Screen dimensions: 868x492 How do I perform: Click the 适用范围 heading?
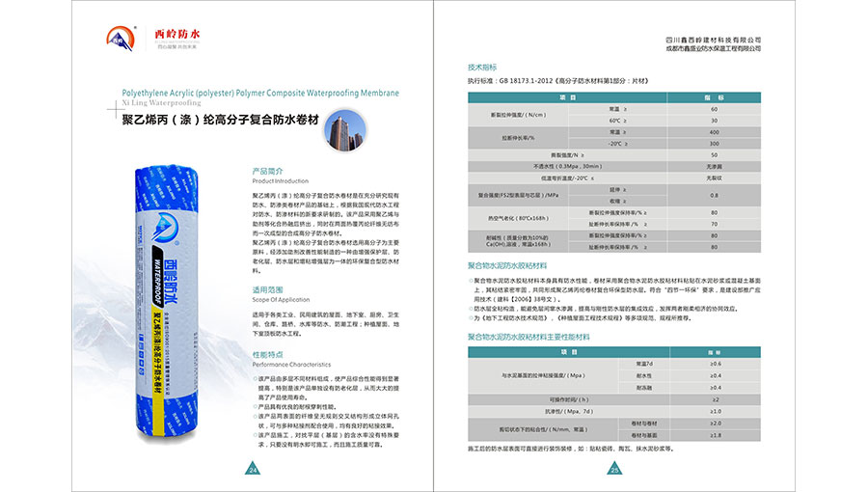[267, 290]
